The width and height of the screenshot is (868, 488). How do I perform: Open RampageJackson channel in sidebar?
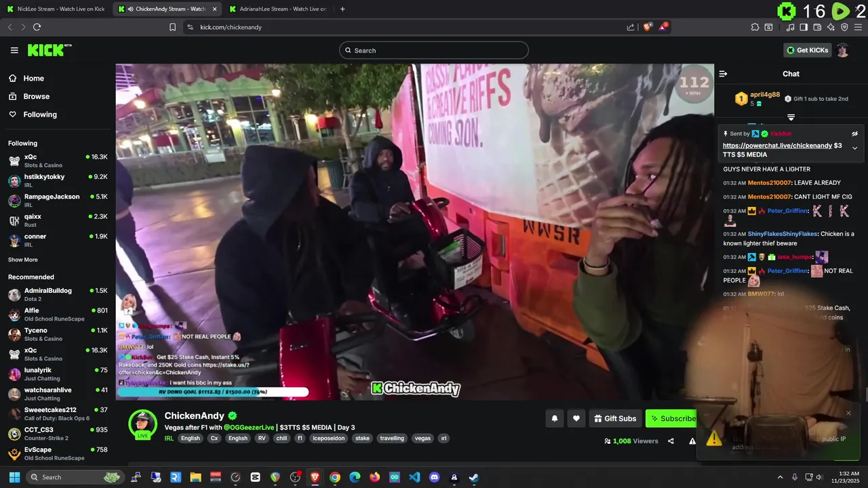tap(58, 200)
